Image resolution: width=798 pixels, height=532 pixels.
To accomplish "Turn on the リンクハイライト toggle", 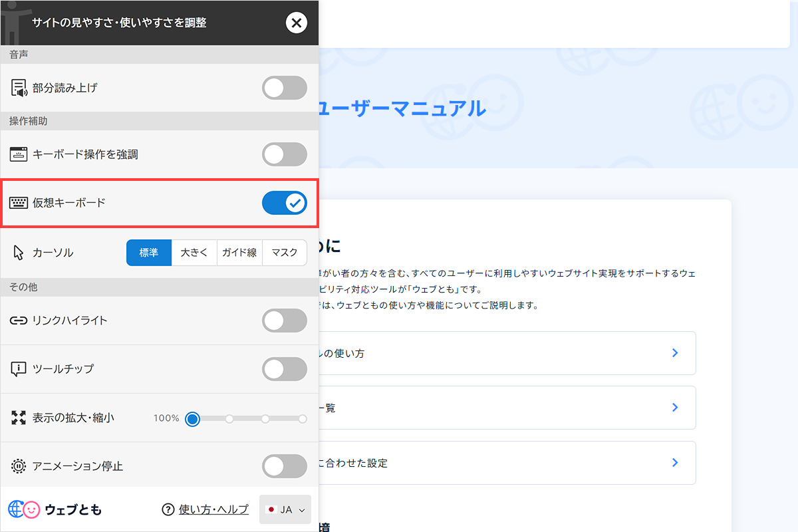I will pos(285,321).
